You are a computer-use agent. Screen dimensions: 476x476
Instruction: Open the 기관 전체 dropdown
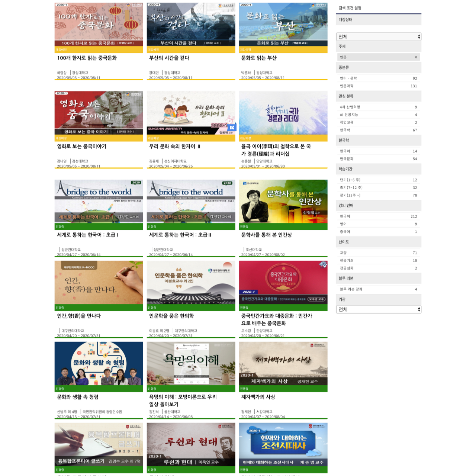coord(379,309)
